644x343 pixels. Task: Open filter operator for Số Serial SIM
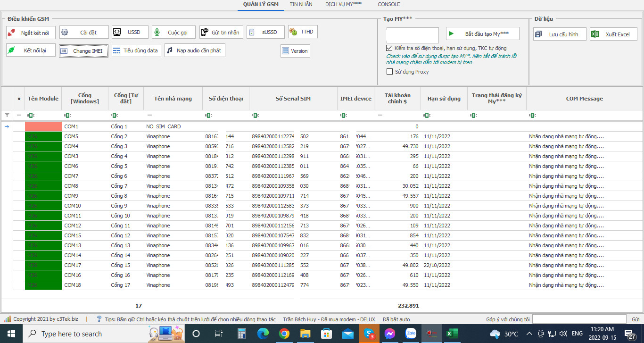255,115
